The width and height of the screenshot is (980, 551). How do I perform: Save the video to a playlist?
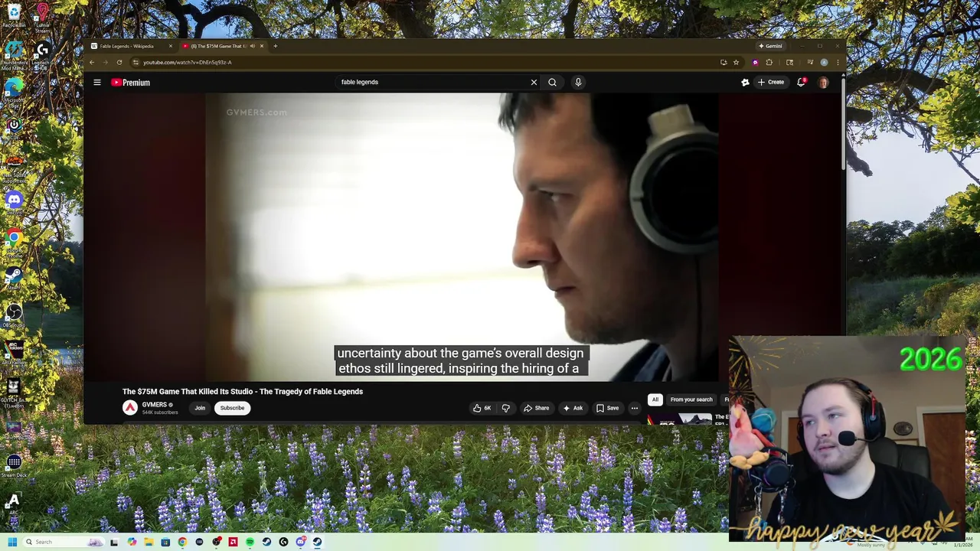coord(607,408)
